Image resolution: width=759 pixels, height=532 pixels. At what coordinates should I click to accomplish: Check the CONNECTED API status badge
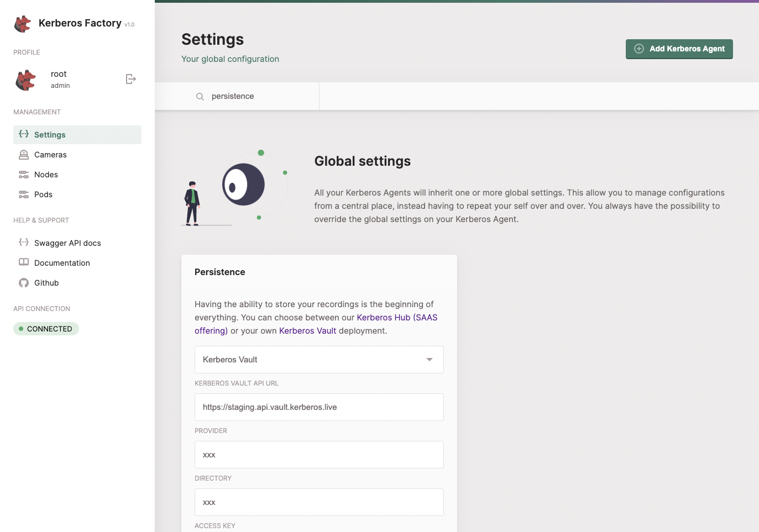coord(46,329)
